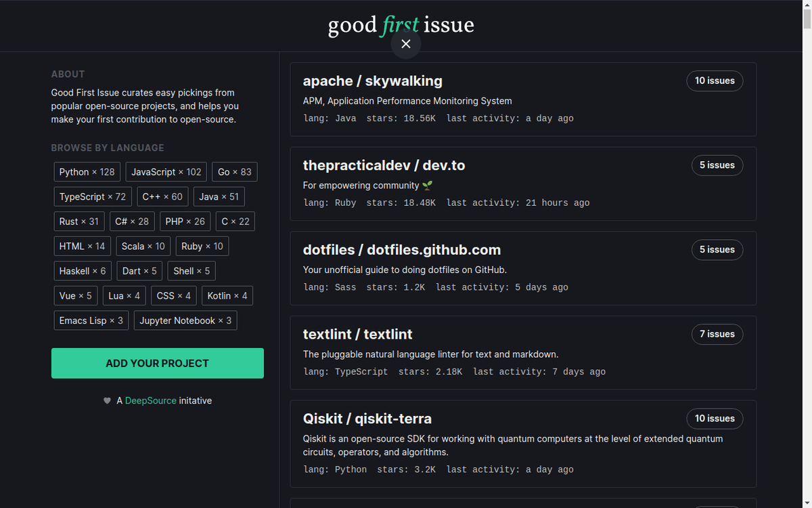The image size is (812, 508).
Task: Expand the 7 issues badge for textlint
Action: 717,334
